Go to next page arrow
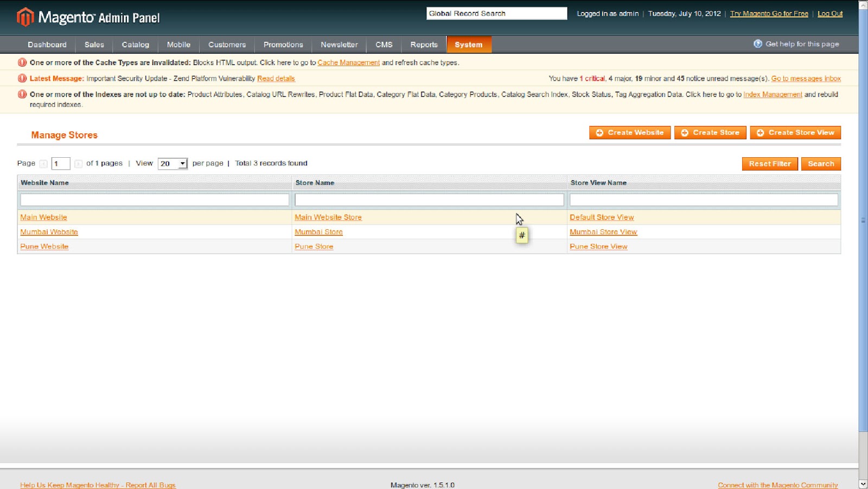The width and height of the screenshot is (868, 489). (78, 164)
